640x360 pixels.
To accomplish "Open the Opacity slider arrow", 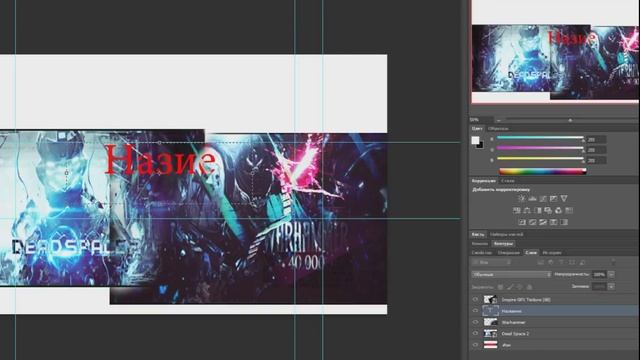I will 611,275.
